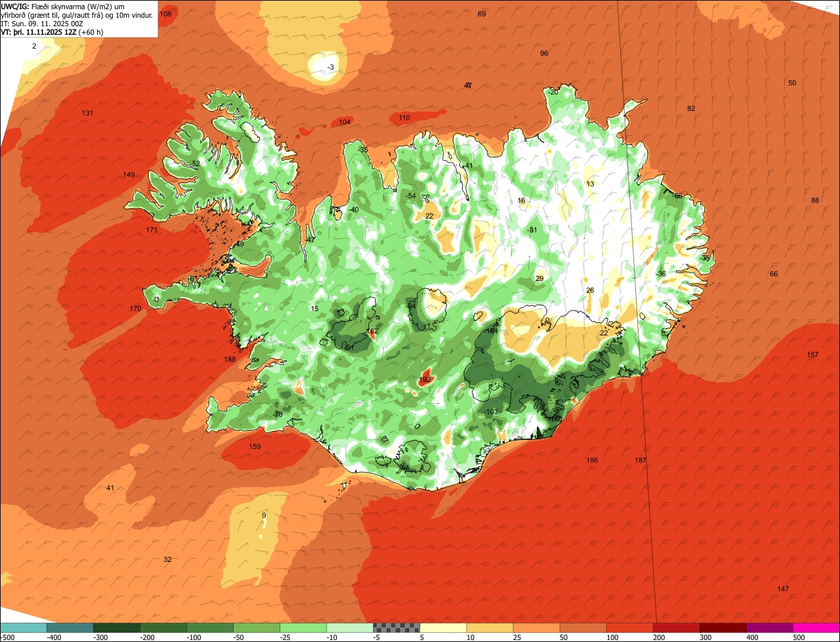Click the 16 value in northern Iceland
Screen dimensions: 840x642
522,201
